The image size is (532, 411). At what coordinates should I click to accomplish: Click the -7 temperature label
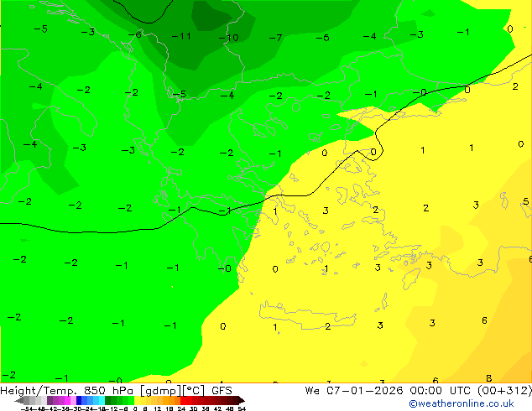click(x=275, y=38)
